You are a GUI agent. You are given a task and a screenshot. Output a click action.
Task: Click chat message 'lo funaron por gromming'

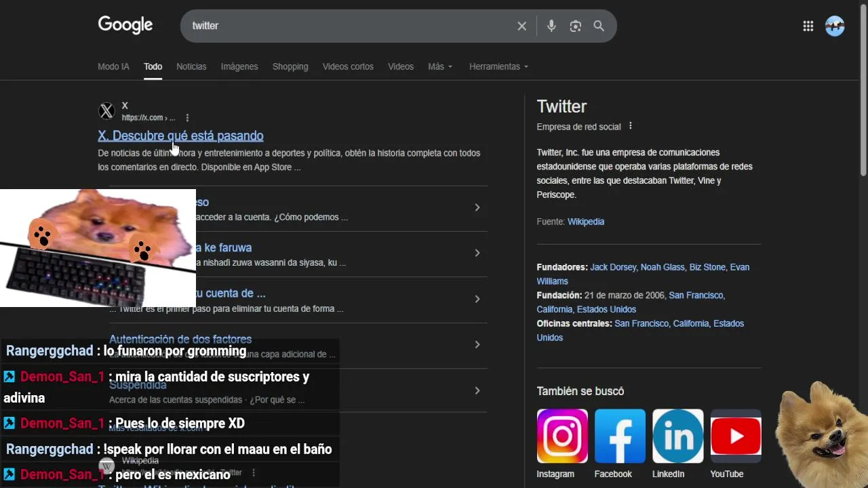coord(175,351)
